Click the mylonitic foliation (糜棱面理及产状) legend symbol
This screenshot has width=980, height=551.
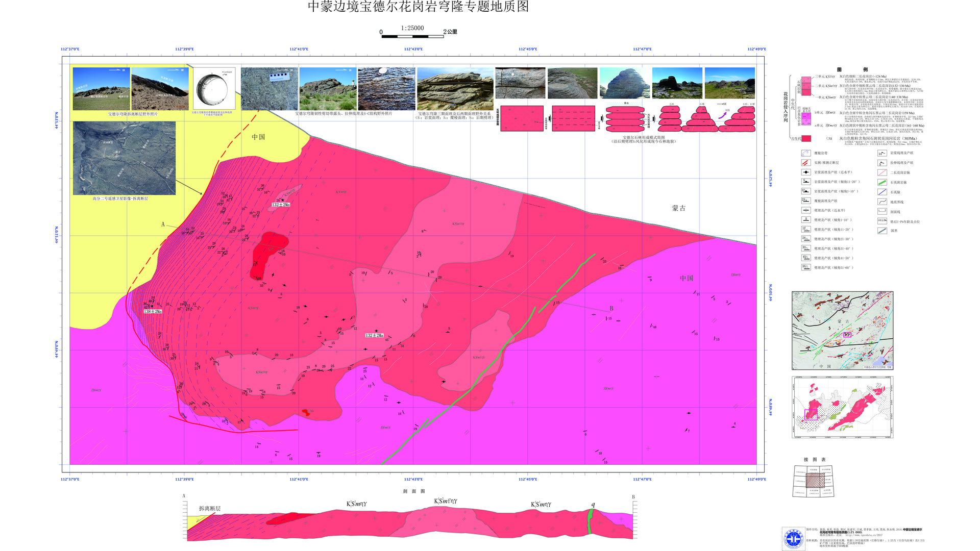[806, 201]
